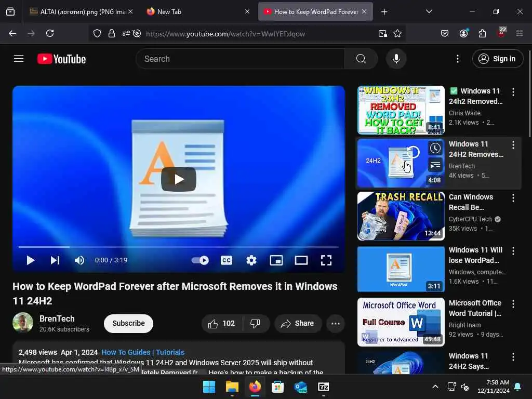Add the BrenTech 4:08 video to queue
This screenshot has height=399, width=532.
435,165
